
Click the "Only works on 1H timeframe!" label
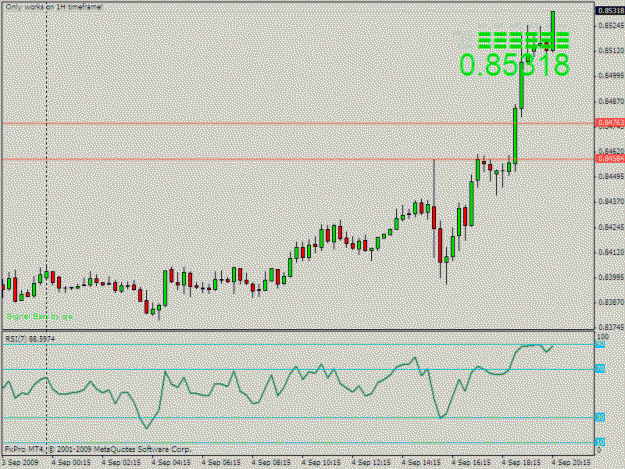pyautogui.click(x=54, y=7)
